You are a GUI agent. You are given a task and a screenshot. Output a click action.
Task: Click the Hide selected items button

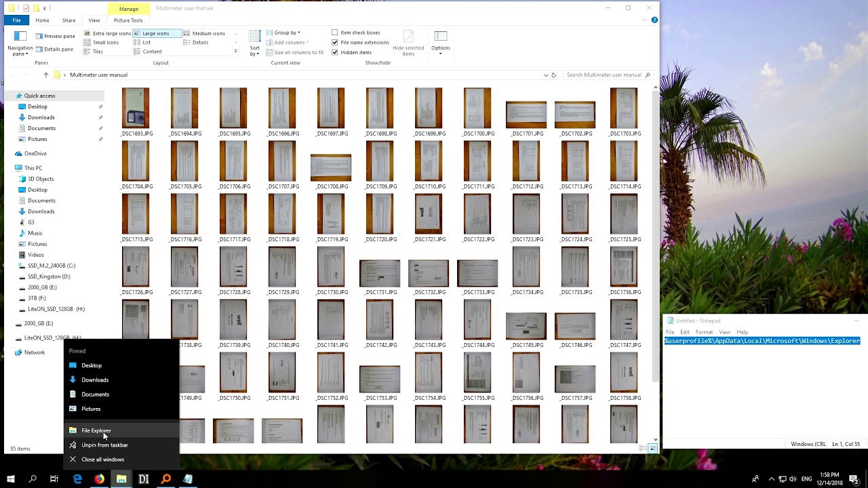point(408,43)
